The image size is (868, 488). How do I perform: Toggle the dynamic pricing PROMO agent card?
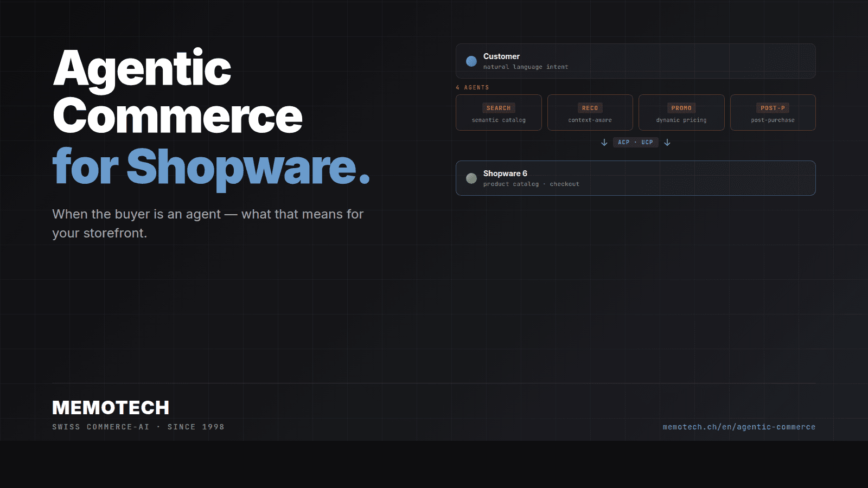pos(681,112)
